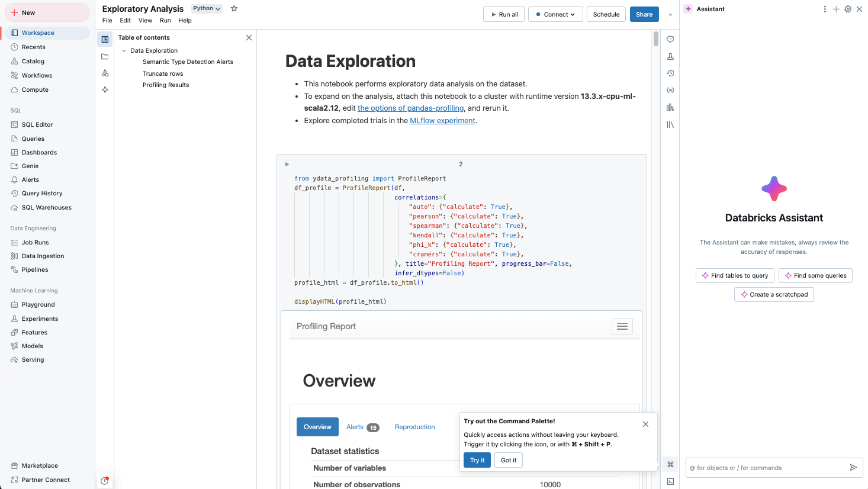Open the Edit menu
The width and height of the screenshot is (868, 489).
coord(125,20)
